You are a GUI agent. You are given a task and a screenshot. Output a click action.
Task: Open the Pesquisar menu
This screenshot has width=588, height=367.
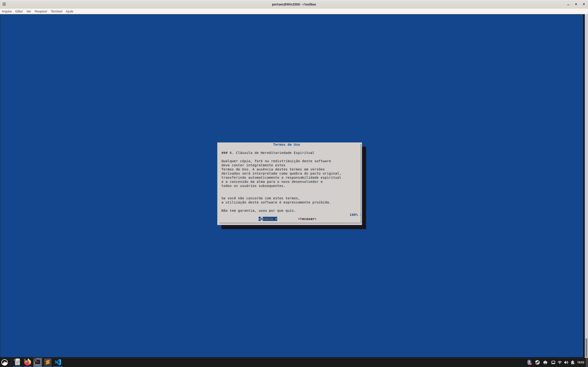click(x=41, y=11)
